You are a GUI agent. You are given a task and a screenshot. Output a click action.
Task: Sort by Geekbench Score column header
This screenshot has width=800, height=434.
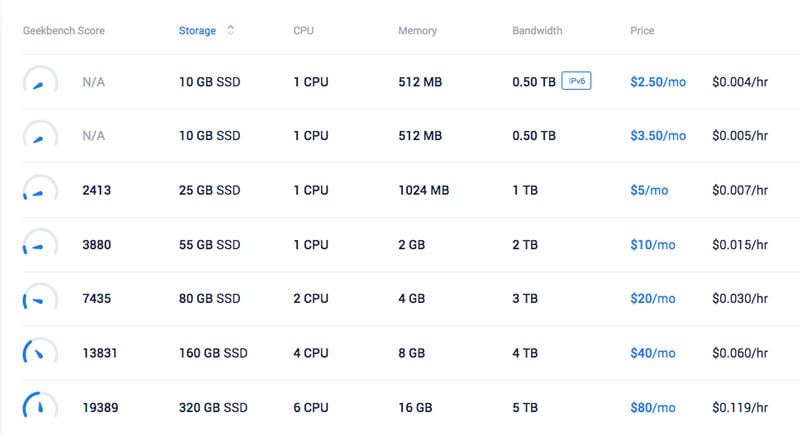pyautogui.click(x=64, y=31)
